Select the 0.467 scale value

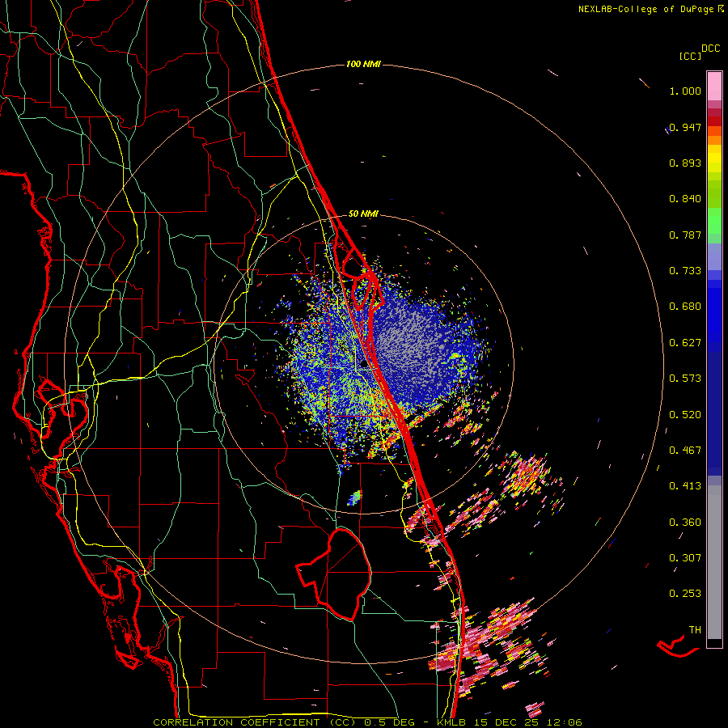[x=685, y=451]
